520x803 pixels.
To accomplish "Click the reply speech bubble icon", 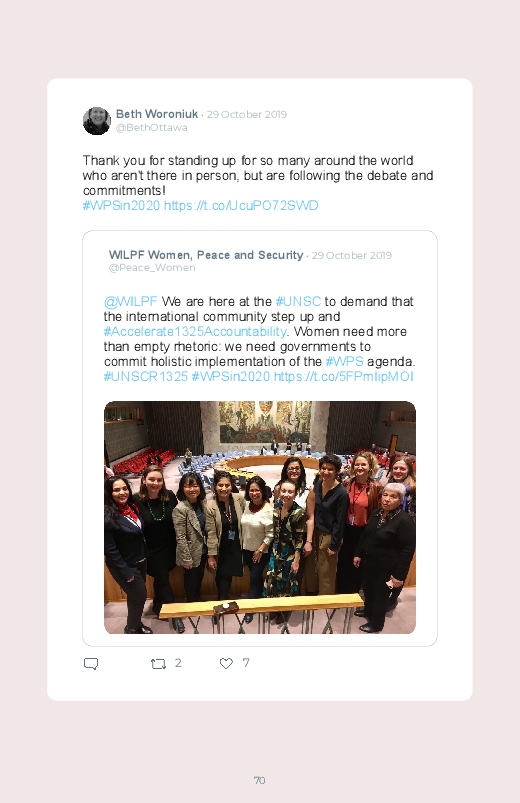I will (x=91, y=664).
